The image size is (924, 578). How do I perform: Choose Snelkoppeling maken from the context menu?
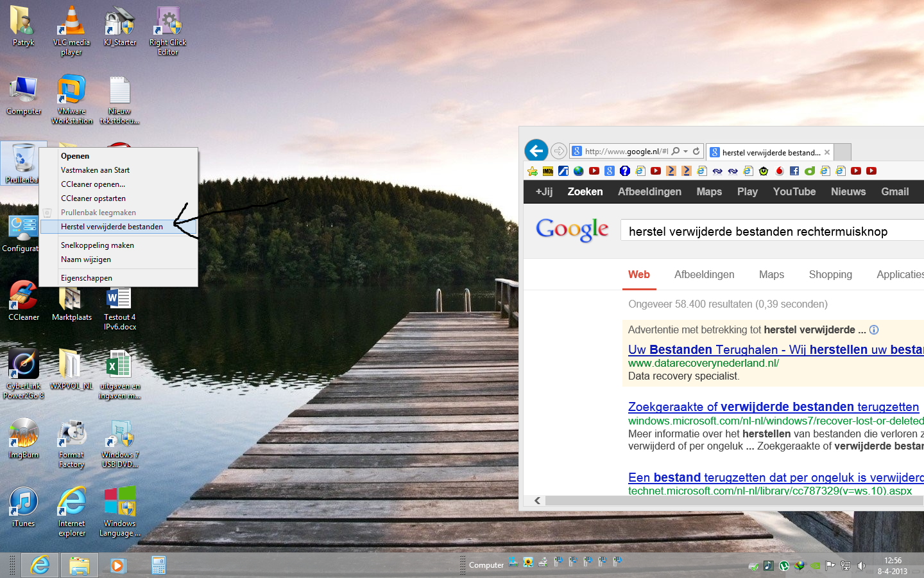point(119,245)
